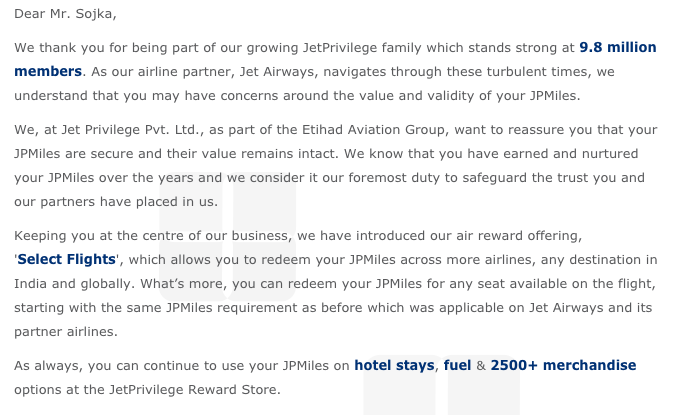Viewport: 675px width, 415px height.
Task: Open the 'Select Flights' link
Action: (x=67, y=259)
